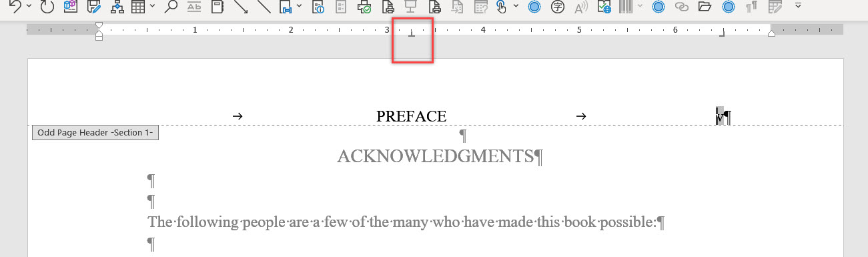Click the table with question mark icon
Image resolution: width=868 pixels, height=257 pixels.
pos(480,7)
